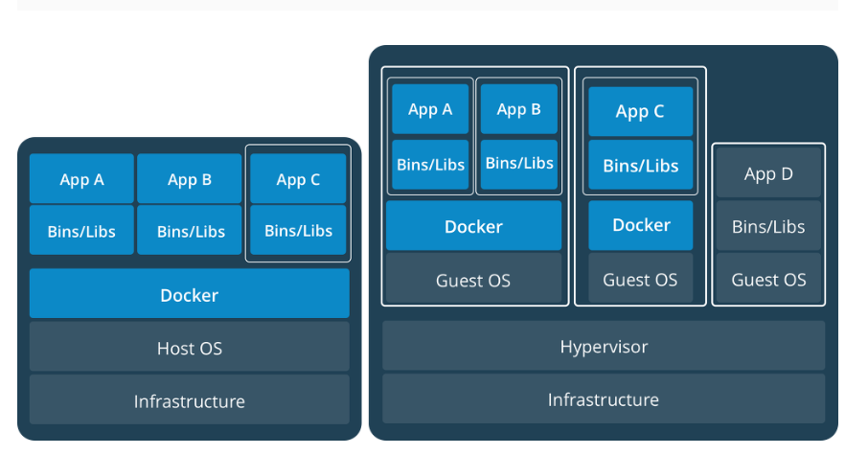The image size is (868, 455).
Task: Click App A in the Host OS diagram
Action: [x=82, y=179]
